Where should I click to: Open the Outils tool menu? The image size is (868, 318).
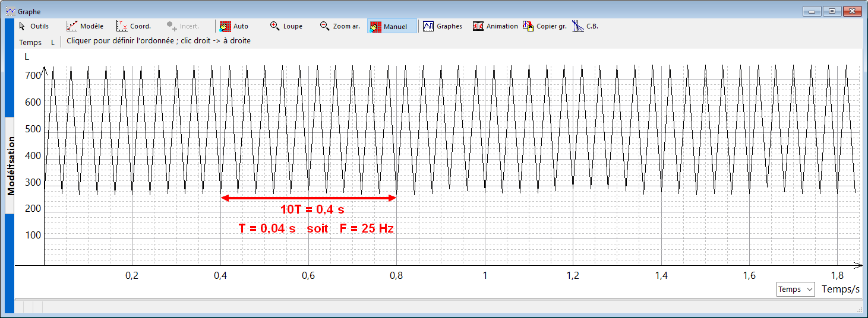click(34, 26)
